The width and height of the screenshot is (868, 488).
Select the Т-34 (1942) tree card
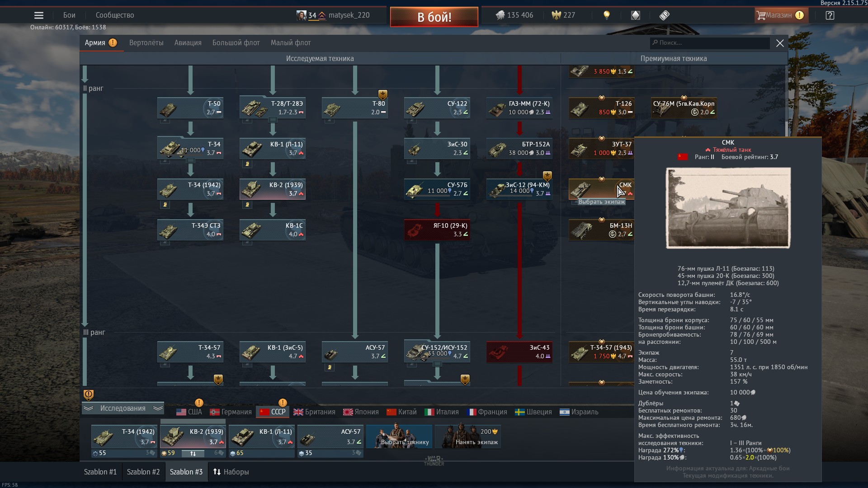point(190,189)
